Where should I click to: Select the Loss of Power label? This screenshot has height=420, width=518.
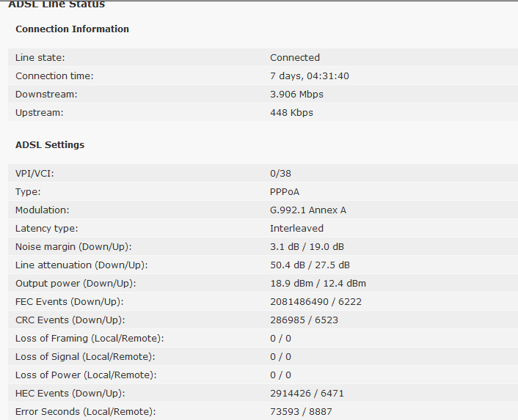point(86,375)
